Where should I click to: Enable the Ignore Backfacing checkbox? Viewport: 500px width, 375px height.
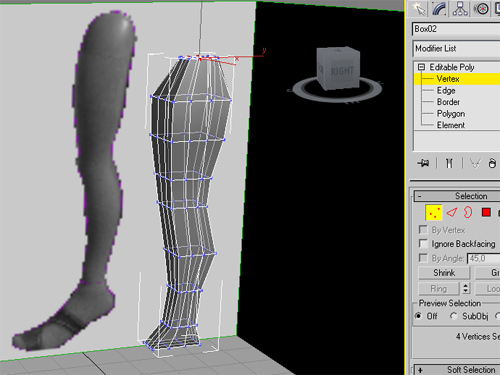click(423, 244)
